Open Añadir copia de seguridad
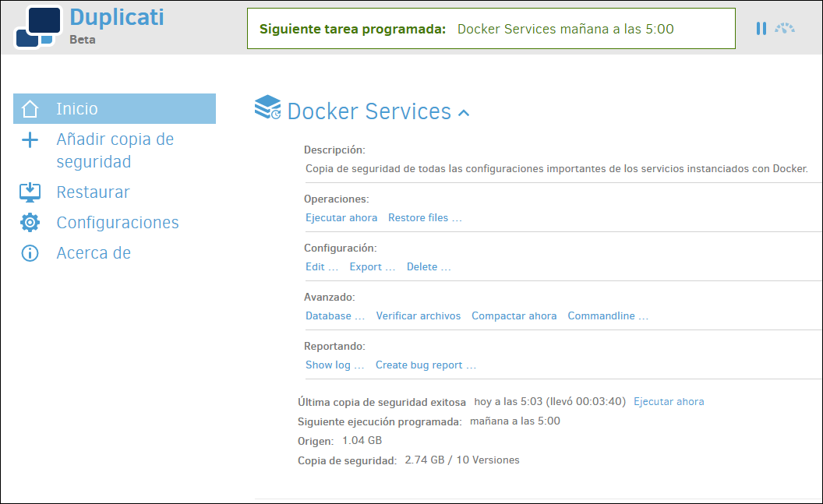823x504 pixels. 115,150
